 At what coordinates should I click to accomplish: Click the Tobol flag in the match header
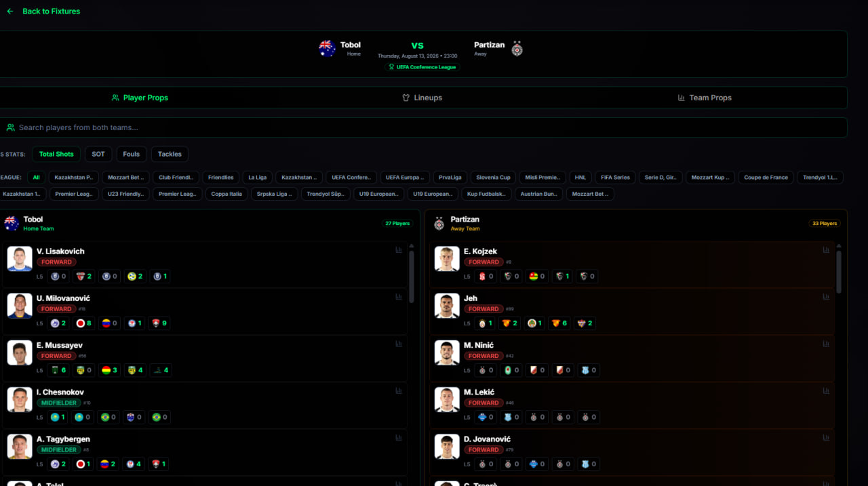[x=328, y=49]
